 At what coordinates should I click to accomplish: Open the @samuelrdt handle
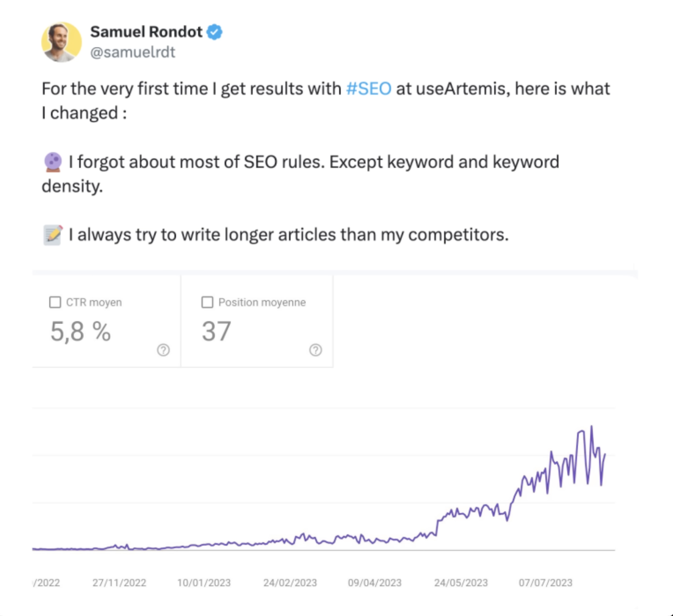(133, 52)
